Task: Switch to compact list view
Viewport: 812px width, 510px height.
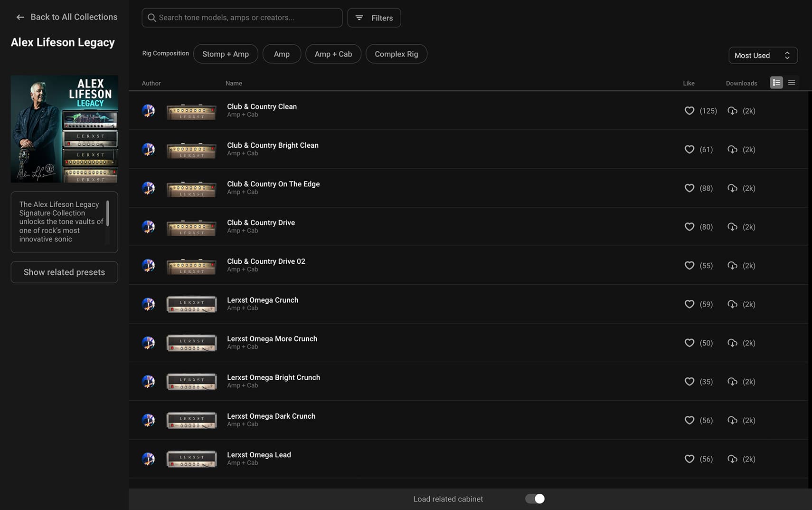Action: coord(792,83)
